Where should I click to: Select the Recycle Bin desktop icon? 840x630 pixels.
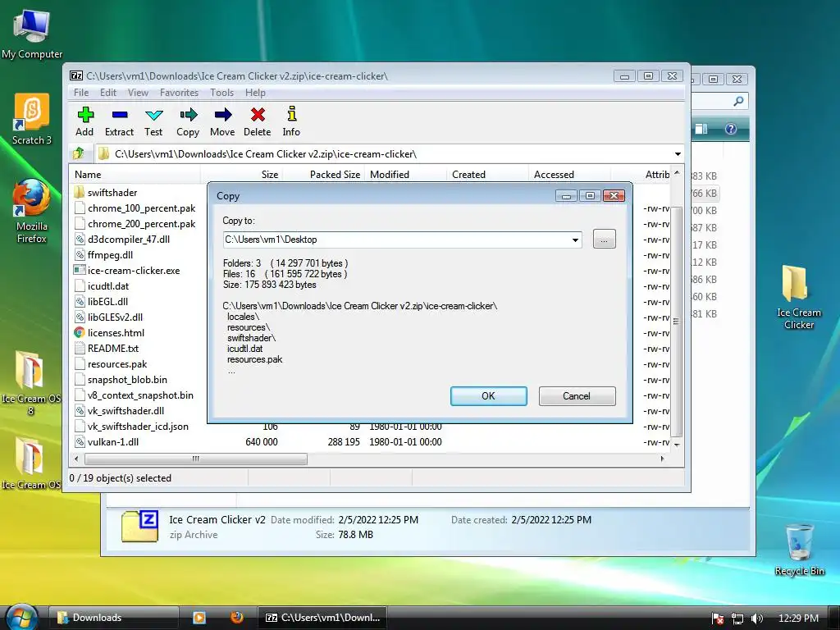click(x=799, y=550)
